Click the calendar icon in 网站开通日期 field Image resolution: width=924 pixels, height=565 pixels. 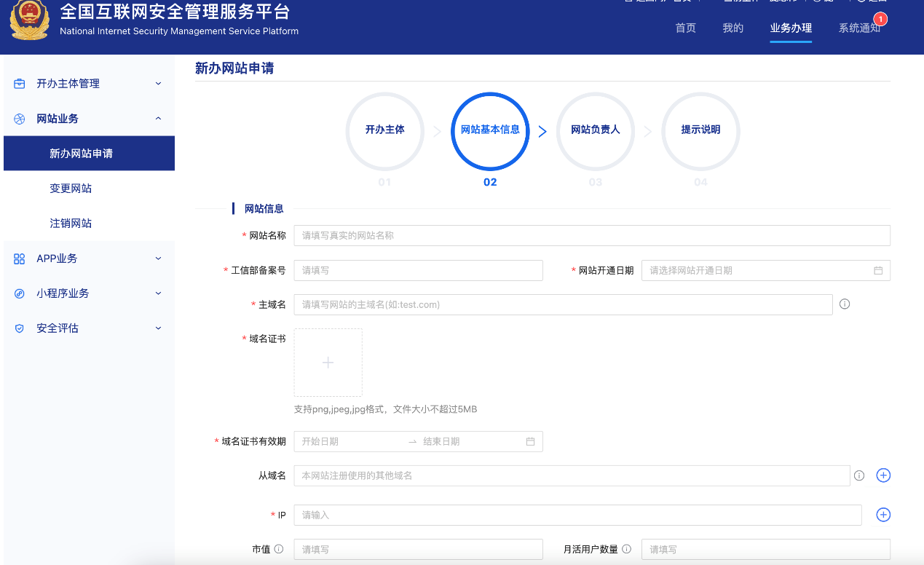(879, 270)
